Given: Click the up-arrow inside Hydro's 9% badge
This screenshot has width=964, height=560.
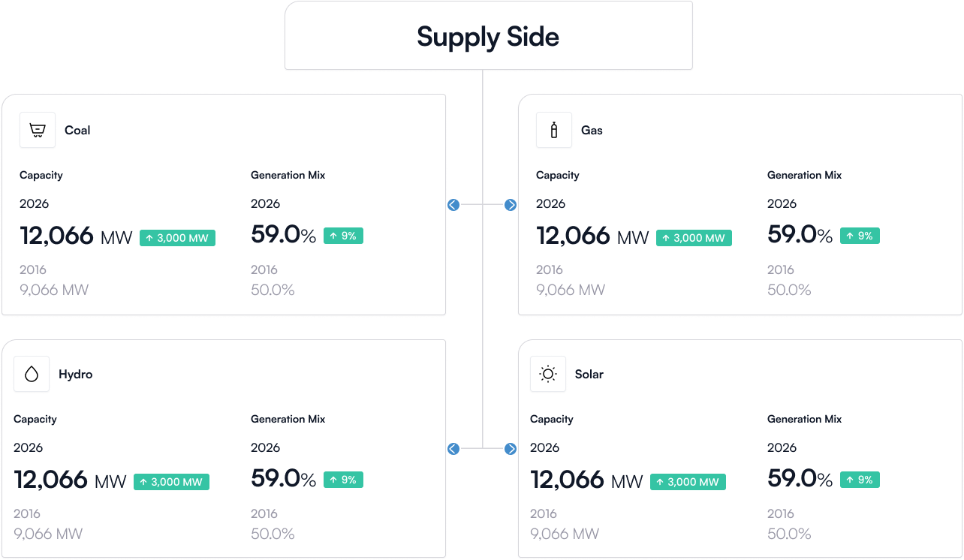Looking at the screenshot, I should [x=334, y=479].
